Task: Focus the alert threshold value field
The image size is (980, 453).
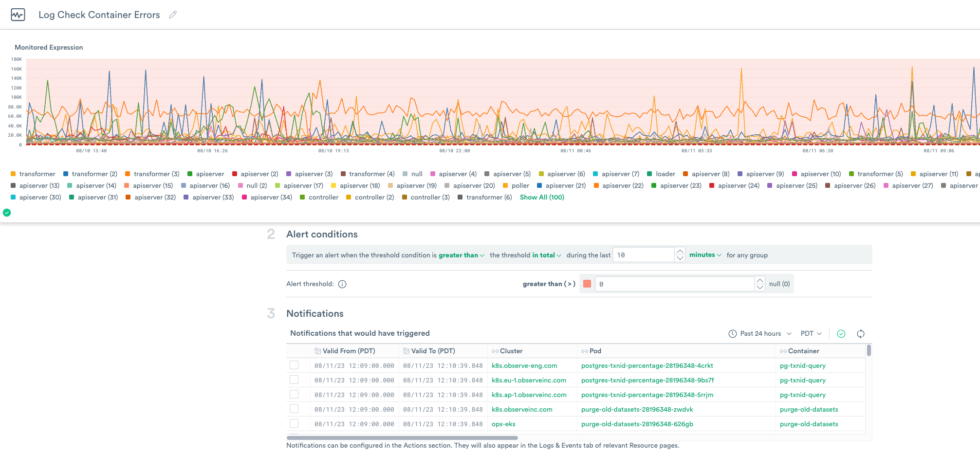Action: pos(674,284)
